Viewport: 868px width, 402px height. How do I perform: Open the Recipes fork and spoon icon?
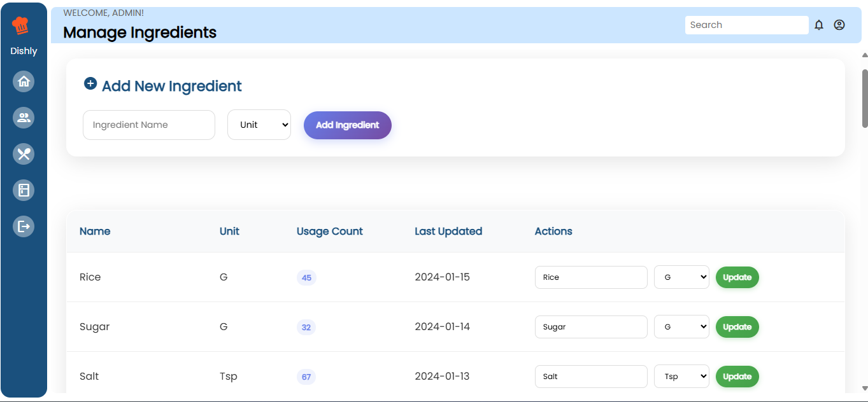pyautogui.click(x=24, y=154)
